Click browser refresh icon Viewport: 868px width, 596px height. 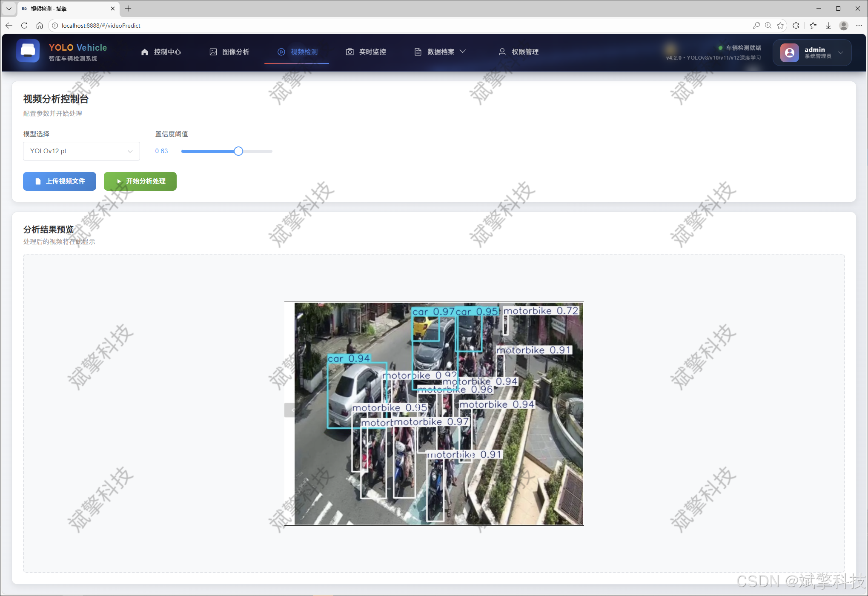[24, 26]
